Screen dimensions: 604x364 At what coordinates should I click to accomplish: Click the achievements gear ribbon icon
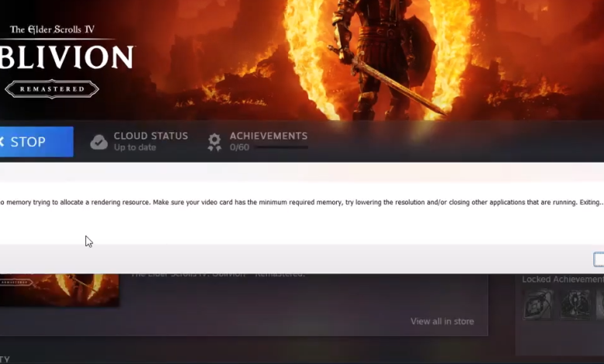[214, 143]
